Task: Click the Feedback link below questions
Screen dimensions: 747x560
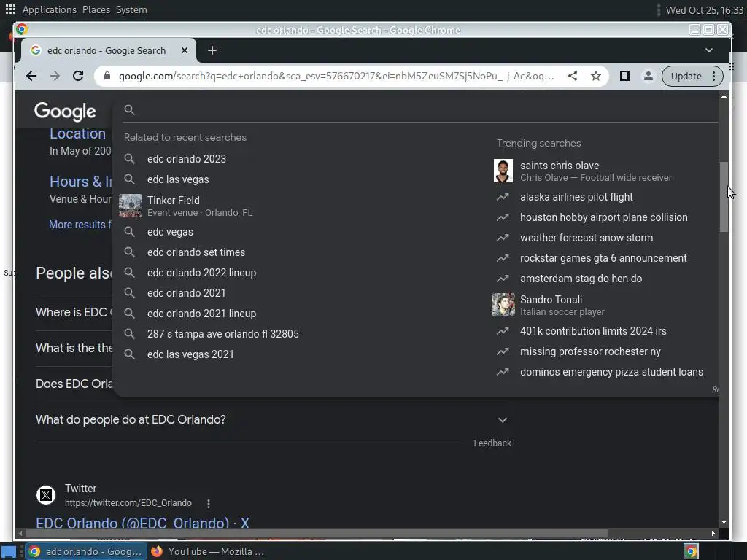Action: tap(492, 443)
